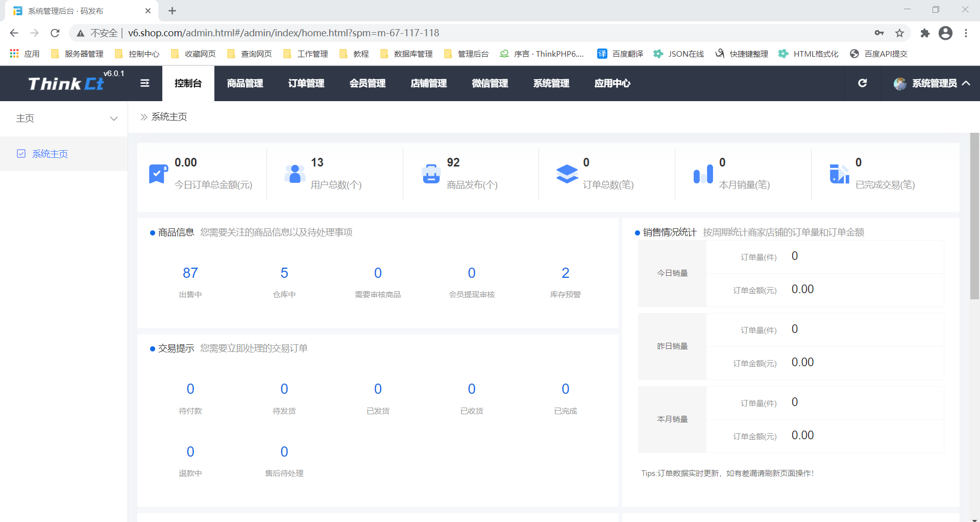Image resolution: width=980 pixels, height=522 pixels.
Task: Click the total users icon
Action: [295, 174]
